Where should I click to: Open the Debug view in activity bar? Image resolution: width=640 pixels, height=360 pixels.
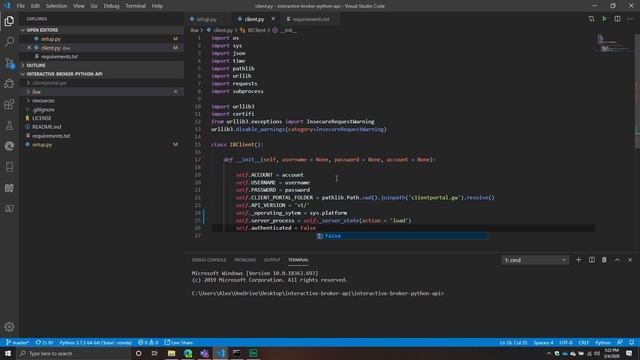click(9, 84)
